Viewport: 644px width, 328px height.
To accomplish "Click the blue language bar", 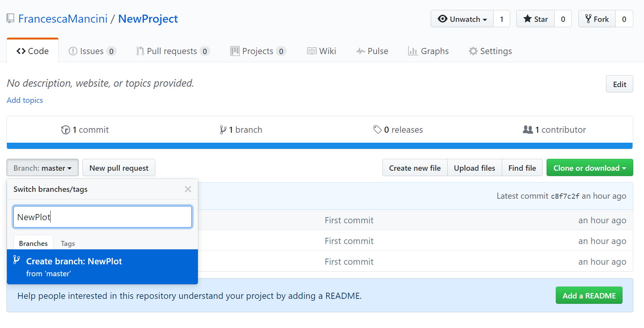I will (320, 146).
